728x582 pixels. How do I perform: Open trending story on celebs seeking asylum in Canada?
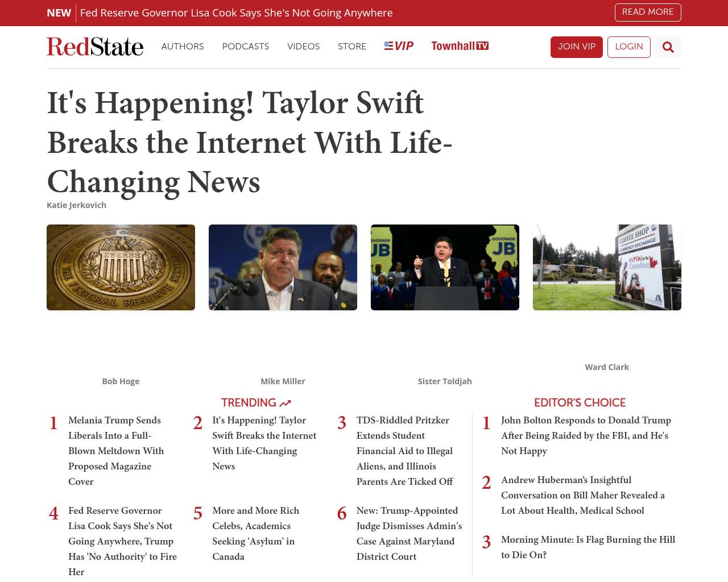coord(256,534)
